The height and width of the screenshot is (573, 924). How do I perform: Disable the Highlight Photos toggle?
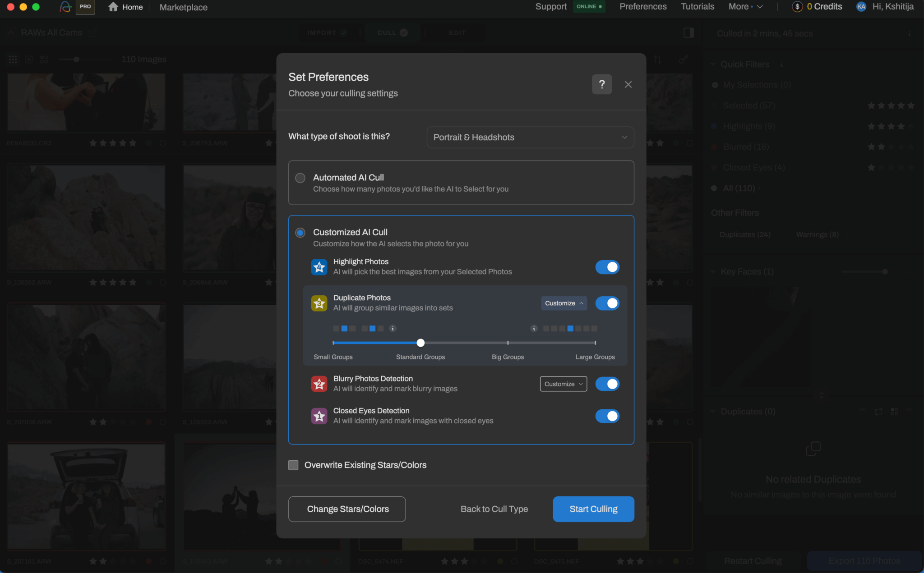click(607, 267)
